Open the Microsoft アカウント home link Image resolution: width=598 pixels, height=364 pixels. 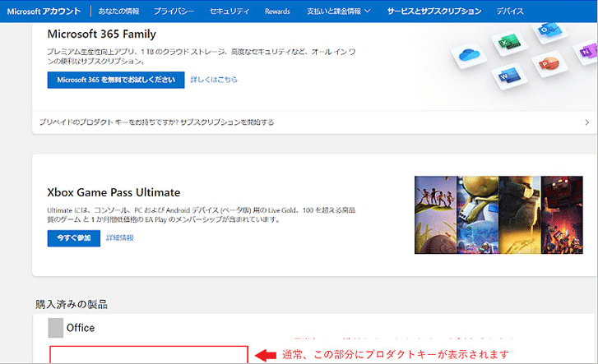[x=44, y=11]
